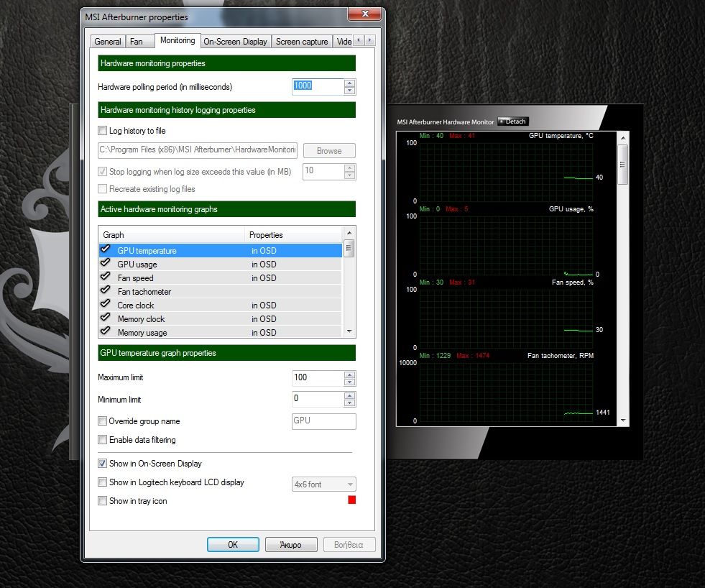The image size is (705, 588).
Task: Switch to the On-Screen Display tab
Action: [235, 42]
